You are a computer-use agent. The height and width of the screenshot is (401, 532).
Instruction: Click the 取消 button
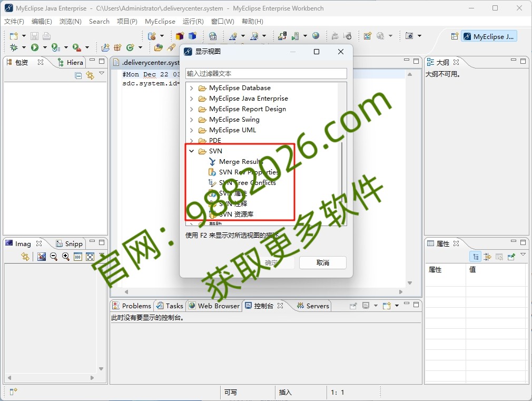323,262
